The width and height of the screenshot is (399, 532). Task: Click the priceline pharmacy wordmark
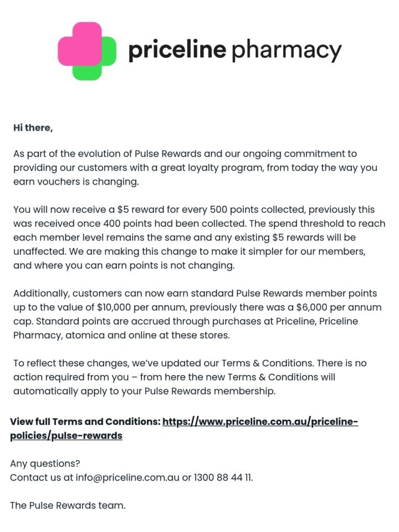pyautogui.click(x=235, y=51)
